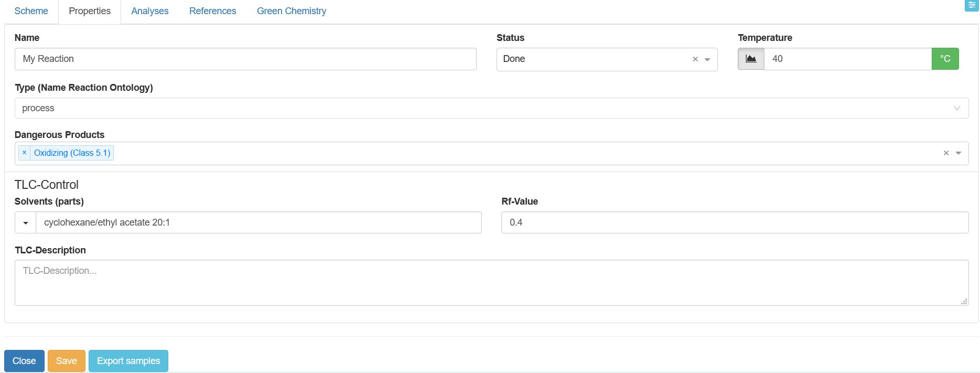The width and height of the screenshot is (980, 373).
Task: Click the Save button
Action: [x=67, y=361]
